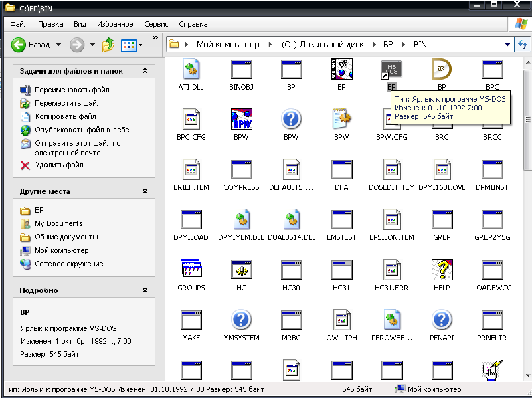Open the address bar dropdown arrow
Screen dimensions: 532x398
(507, 45)
